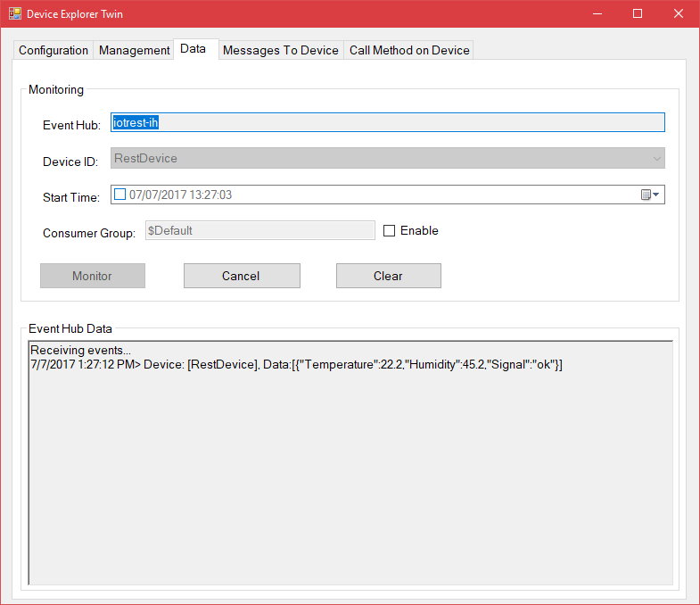
Task: Expand the Device ID dropdown
Action: (x=656, y=159)
